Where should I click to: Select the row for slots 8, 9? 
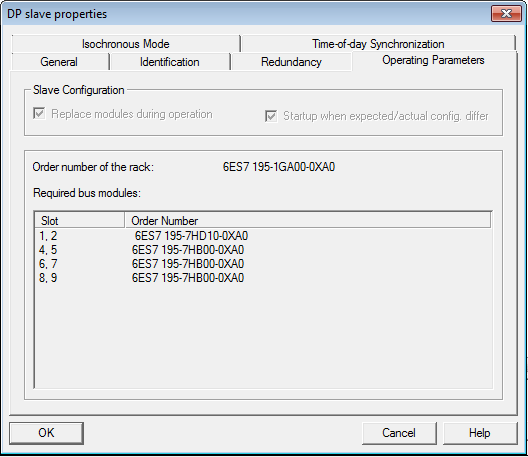click(x=263, y=278)
